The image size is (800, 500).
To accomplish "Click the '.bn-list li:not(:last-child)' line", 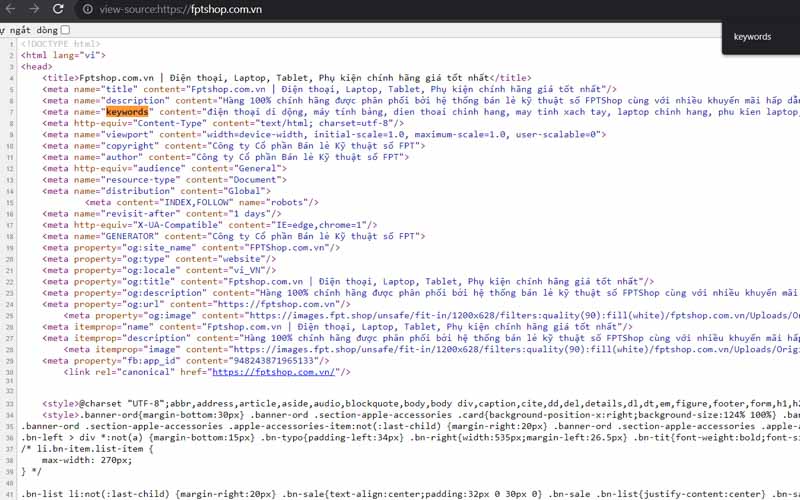I will click(x=410, y=494).
